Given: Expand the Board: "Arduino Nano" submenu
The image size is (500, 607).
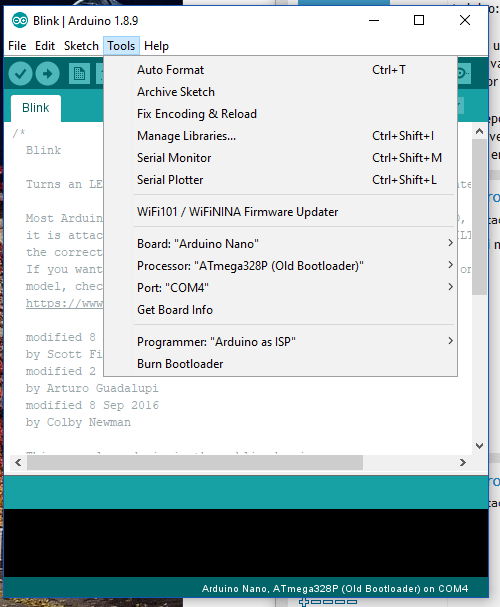Looking at the screenshot, I should (281, 244).
